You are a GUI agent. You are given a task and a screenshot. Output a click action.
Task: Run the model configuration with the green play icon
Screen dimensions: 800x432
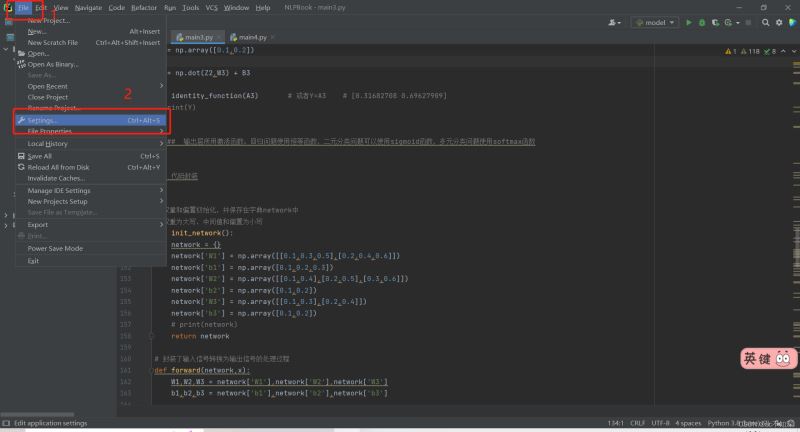tap(688, 22)
